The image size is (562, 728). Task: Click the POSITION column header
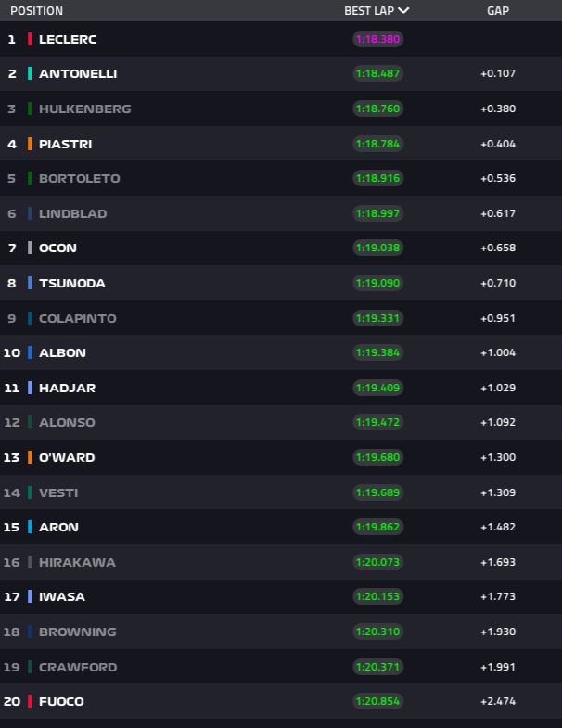pyautogui.click(x=36, y=11)
